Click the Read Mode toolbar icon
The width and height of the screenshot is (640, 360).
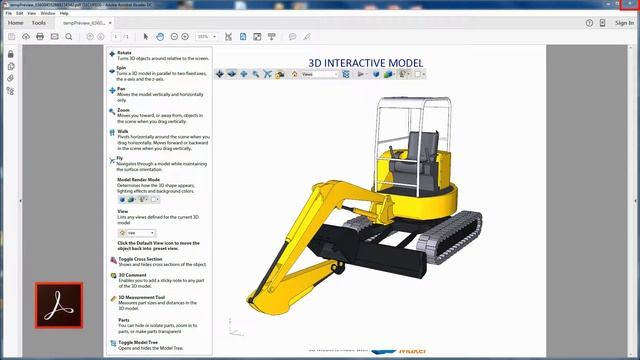click(x=271, y=37)
